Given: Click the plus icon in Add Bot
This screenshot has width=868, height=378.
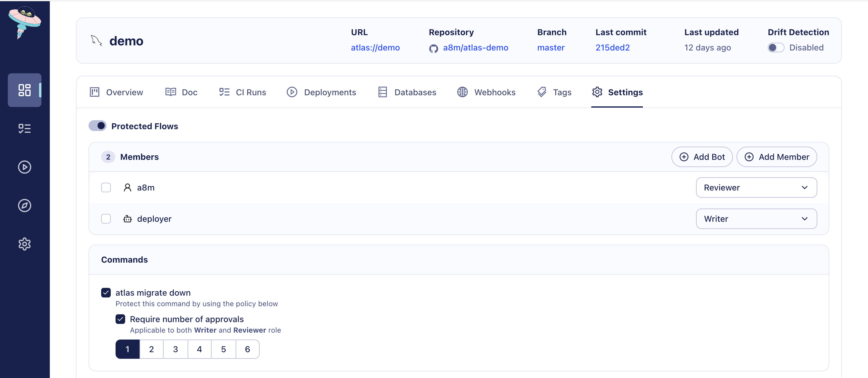Looking at the screenshot, I should [x=684, y=157].
